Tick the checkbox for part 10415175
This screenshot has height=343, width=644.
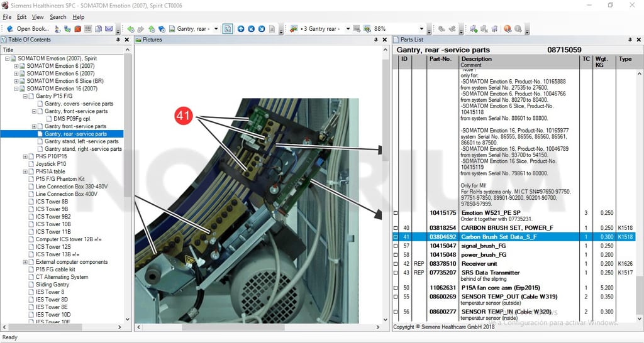pos(396,214)
